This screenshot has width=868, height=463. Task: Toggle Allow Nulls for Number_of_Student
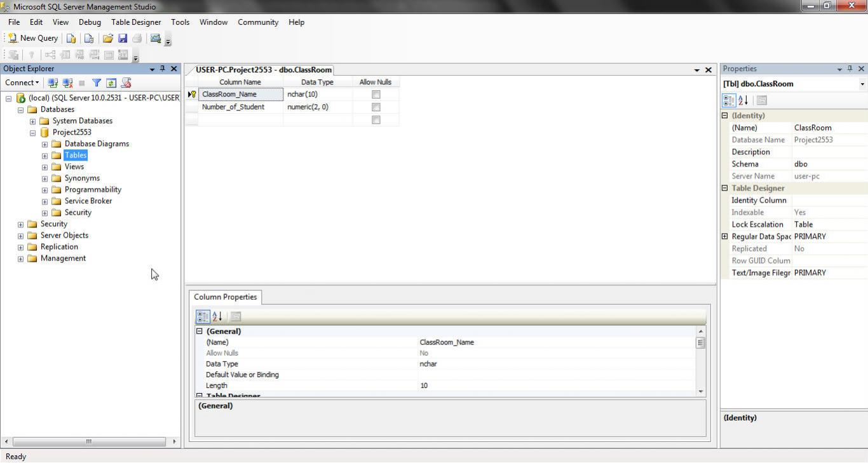tap(376, 107)
